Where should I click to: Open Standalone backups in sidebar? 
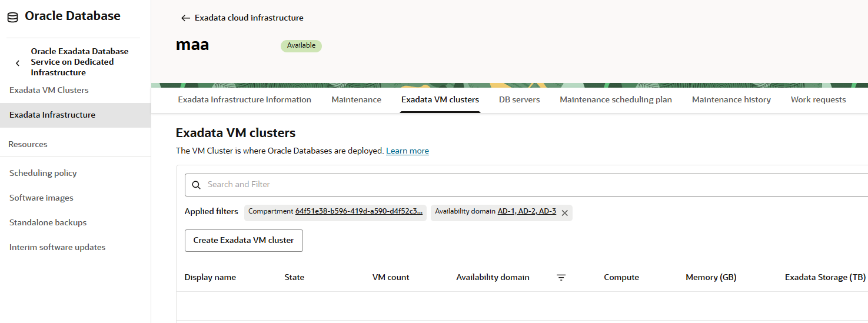pos(48,222)
